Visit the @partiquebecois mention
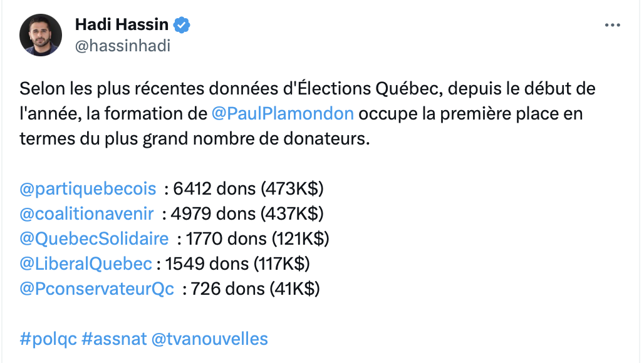The image size is (644, 363). (x=88, y=188)
